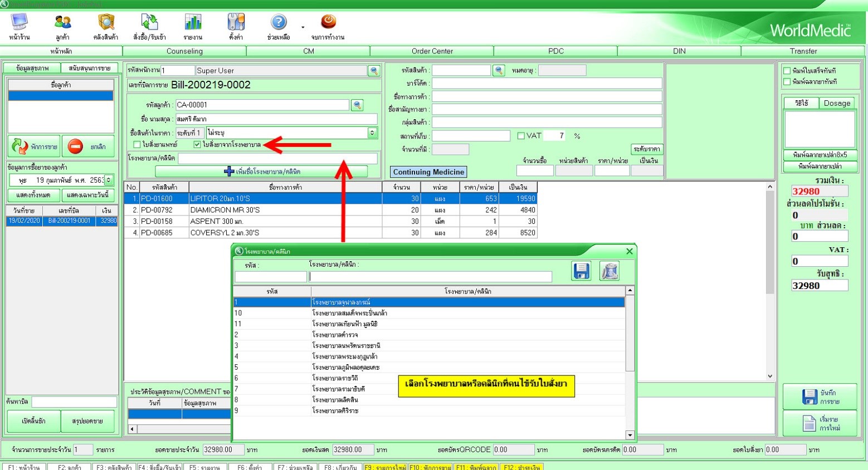The width and height of the screenshot is (868, 470).
Task: Open the ตั้งค่า settings toolbar icon
Action: click(x=236, y=23)
